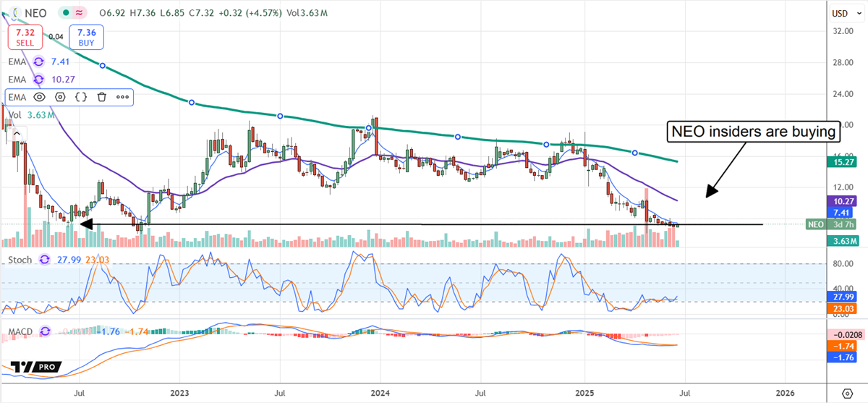Select the Stoch indicator label
868x403 pixels.
(20, 260)
